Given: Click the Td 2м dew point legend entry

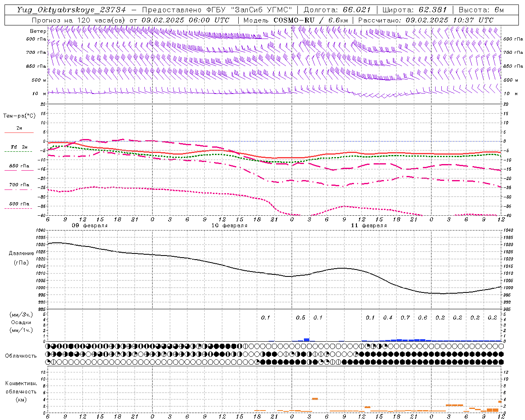Looking at the screenshot, I should (19, 147).
